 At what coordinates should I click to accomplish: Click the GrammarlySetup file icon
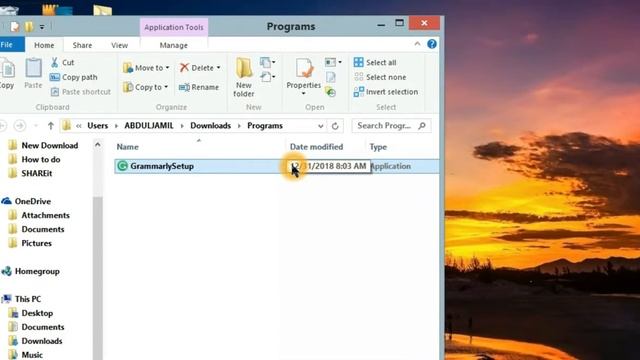point(122,166)
